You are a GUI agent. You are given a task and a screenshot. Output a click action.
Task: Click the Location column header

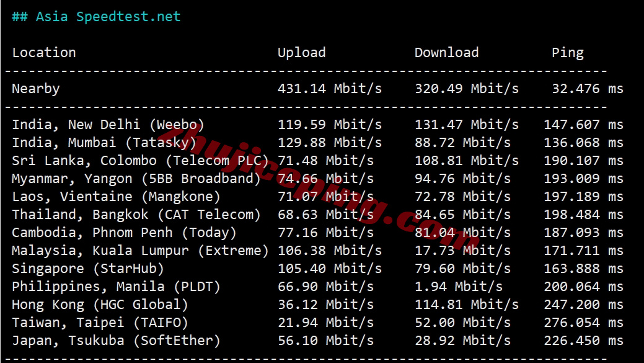point(44,53)
